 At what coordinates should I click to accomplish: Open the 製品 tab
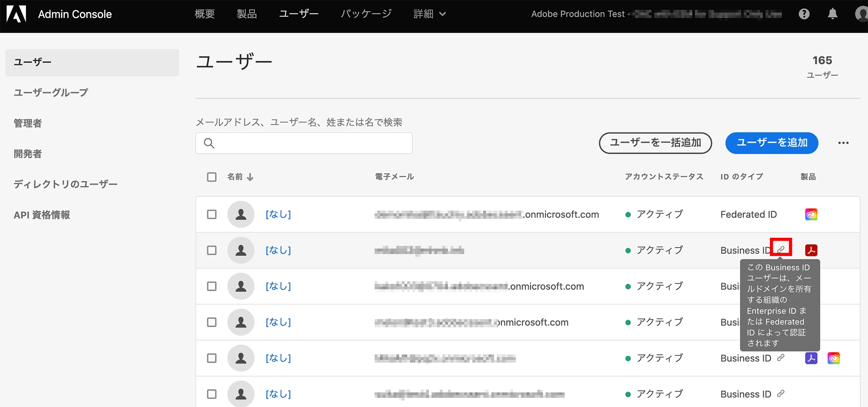(x=247, y=14)
